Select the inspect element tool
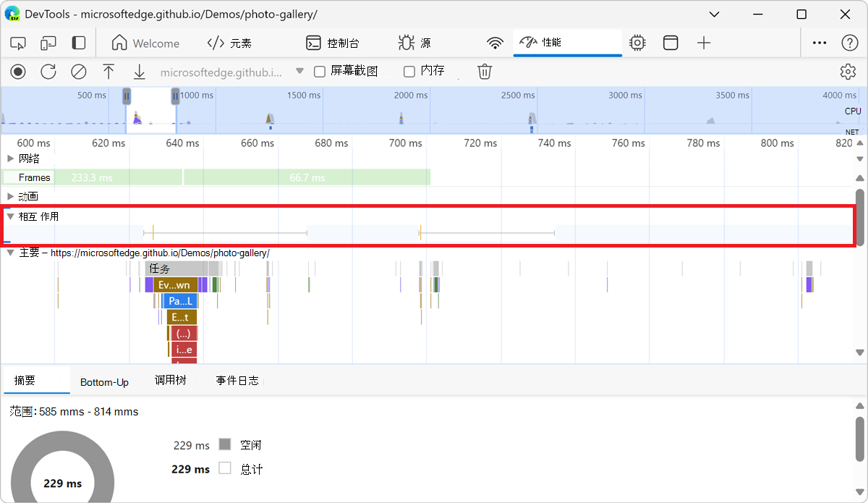The height and width of the screenshot is (503, 868). click(x=18, y=43)
